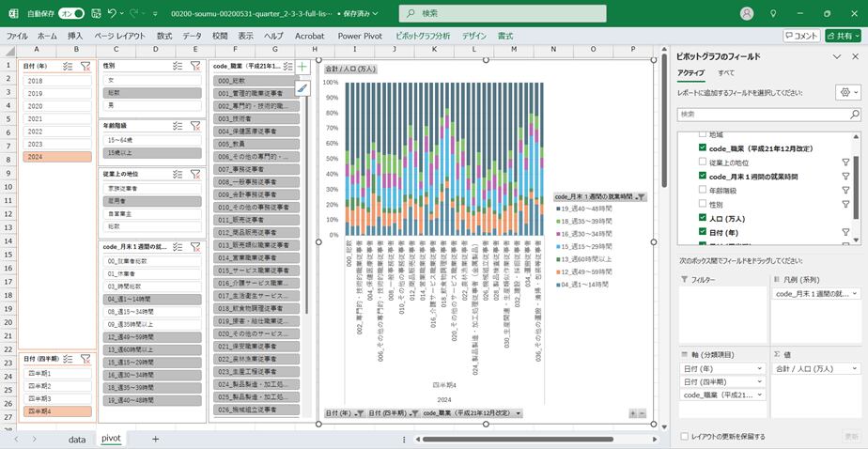Click the undo arrow in title bar
Screen dimensions: 868x449
point(113,14)
